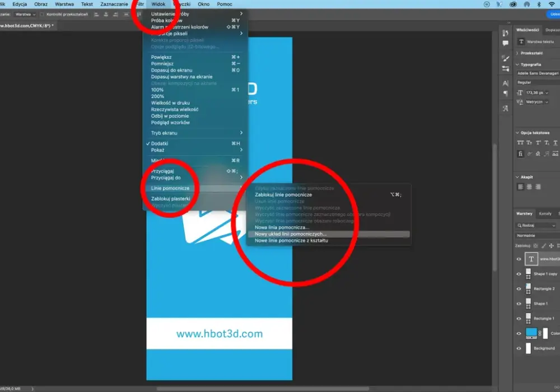Open the Comments speech-bubble panel icon
The image size is (560, 392).
(505, 43)
